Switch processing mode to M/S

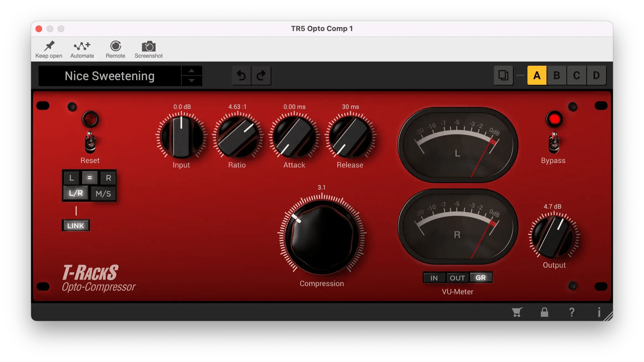104,194
